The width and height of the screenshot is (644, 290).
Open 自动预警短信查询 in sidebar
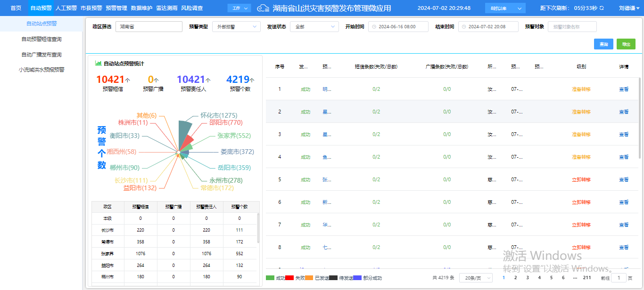click(x=41, y=39)
